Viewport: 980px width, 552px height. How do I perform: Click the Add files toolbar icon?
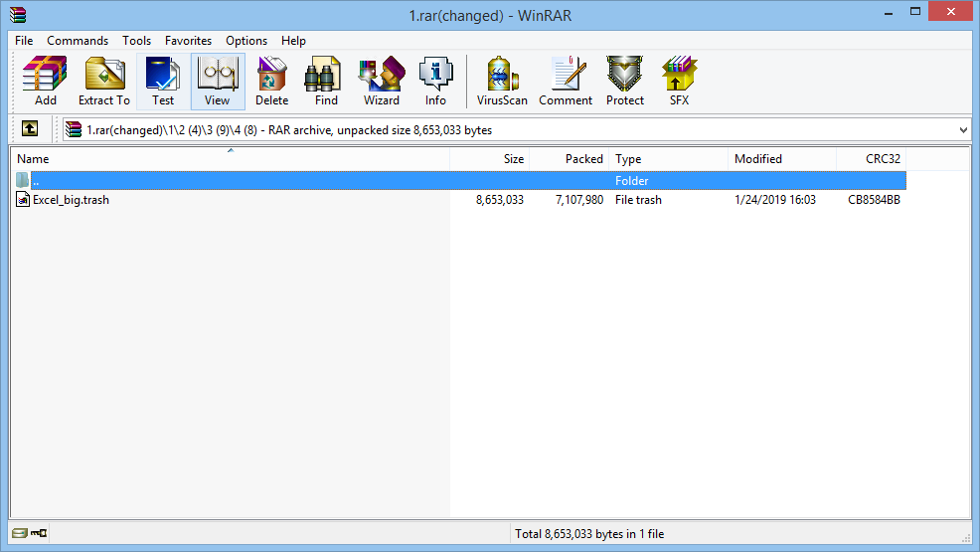45,82
